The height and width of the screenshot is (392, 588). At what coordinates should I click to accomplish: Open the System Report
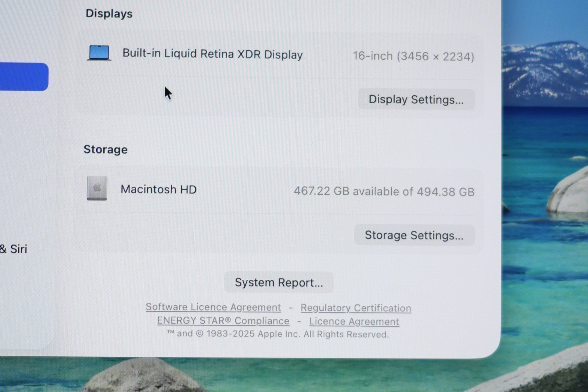coord(279,282)
